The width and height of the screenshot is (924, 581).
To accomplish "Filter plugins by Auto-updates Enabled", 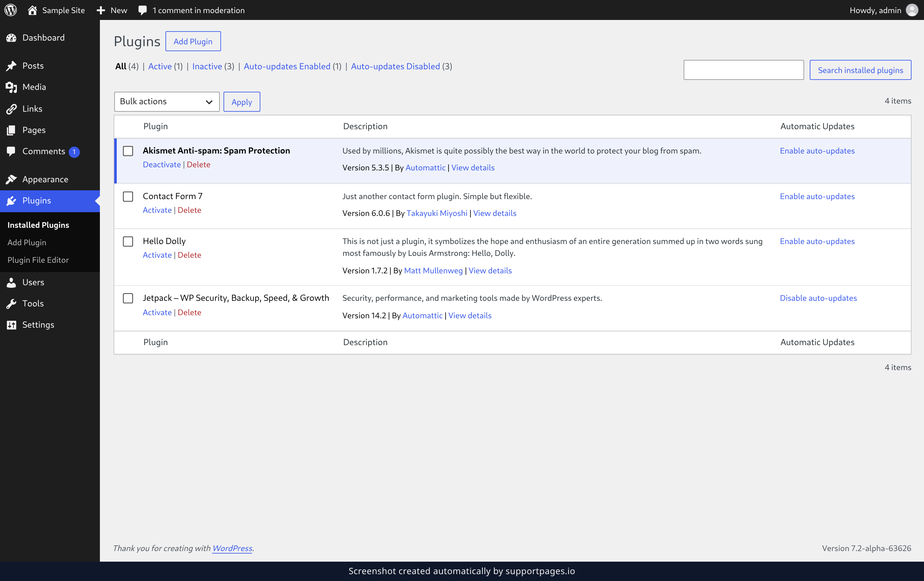I will (287, 66).
